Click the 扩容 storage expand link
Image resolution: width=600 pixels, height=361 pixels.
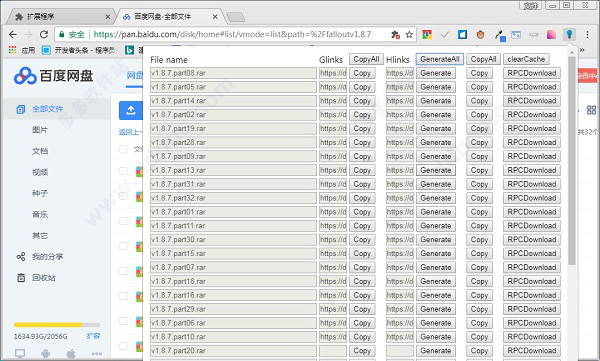coord(93,336)
